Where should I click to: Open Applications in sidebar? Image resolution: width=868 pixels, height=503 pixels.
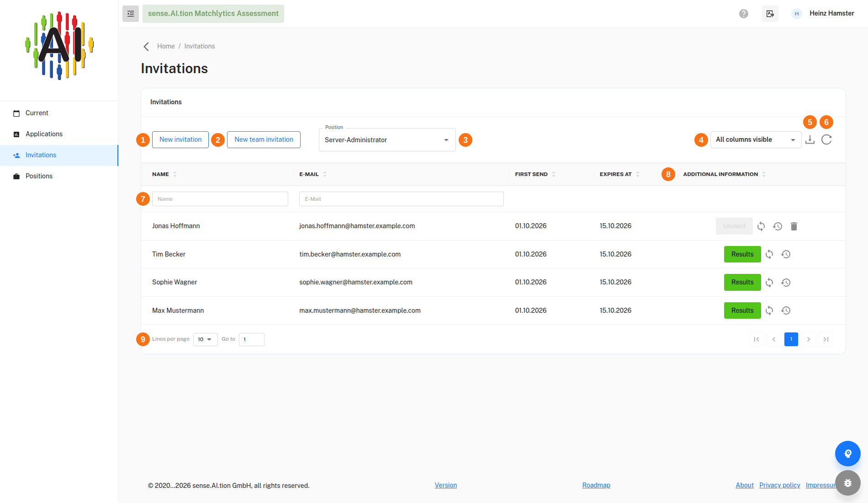59,134
